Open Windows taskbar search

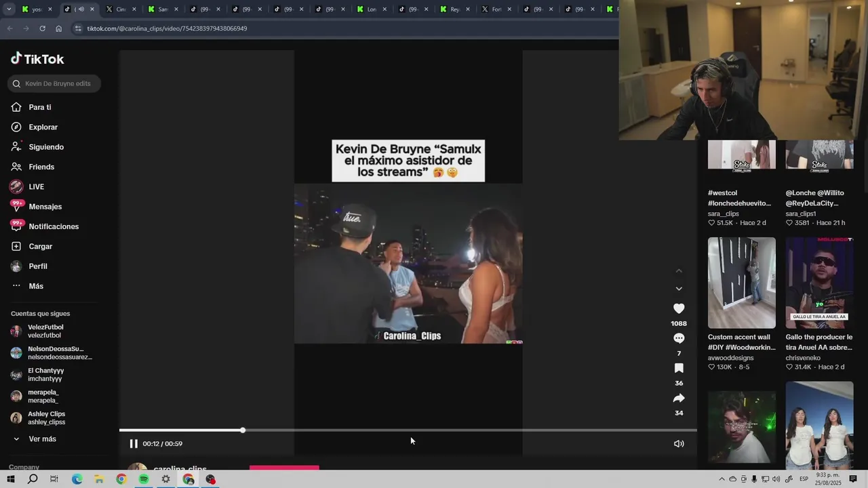[33, 479]
